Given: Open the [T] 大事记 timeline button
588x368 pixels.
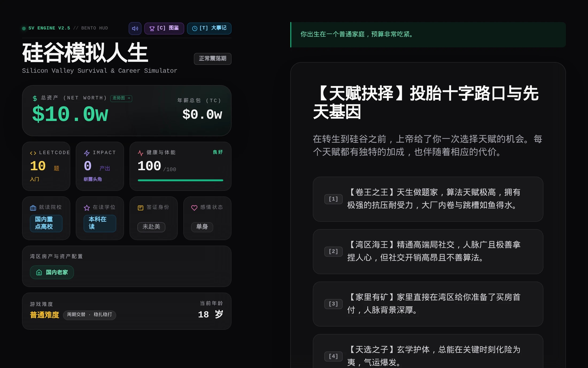Looking at the screenshot, I should [209, 28].
